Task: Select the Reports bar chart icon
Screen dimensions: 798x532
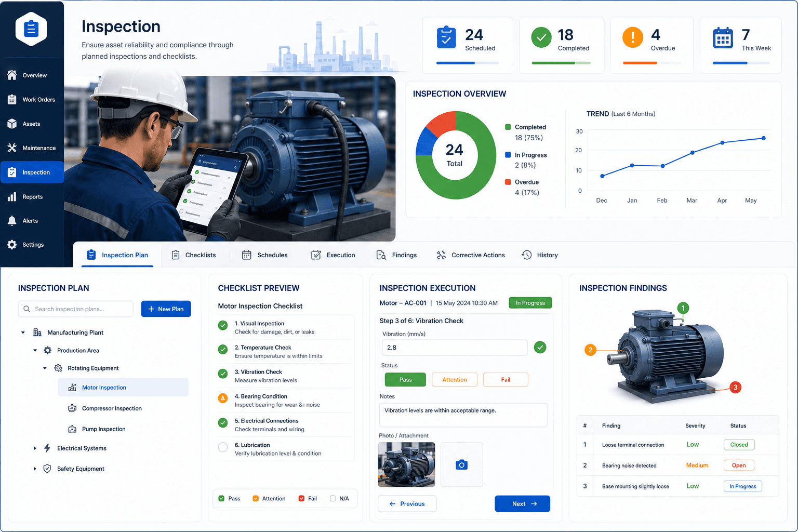Action: click(x=12, y=196)
